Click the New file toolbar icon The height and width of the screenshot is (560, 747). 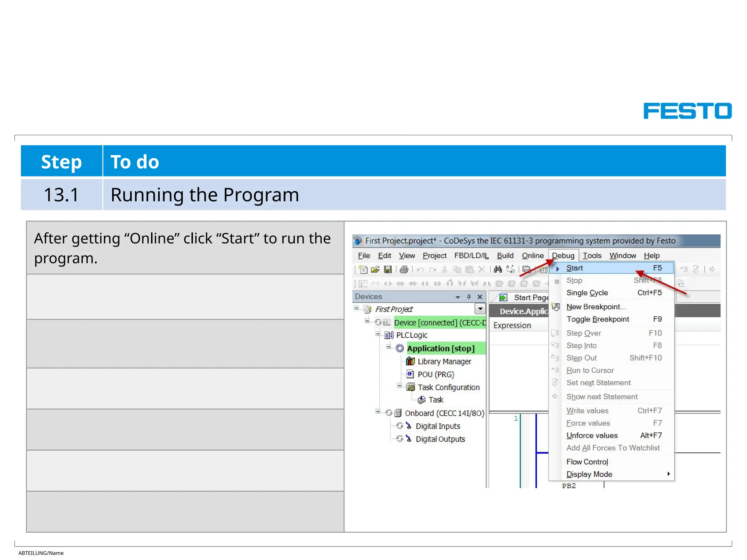[363, 269]
